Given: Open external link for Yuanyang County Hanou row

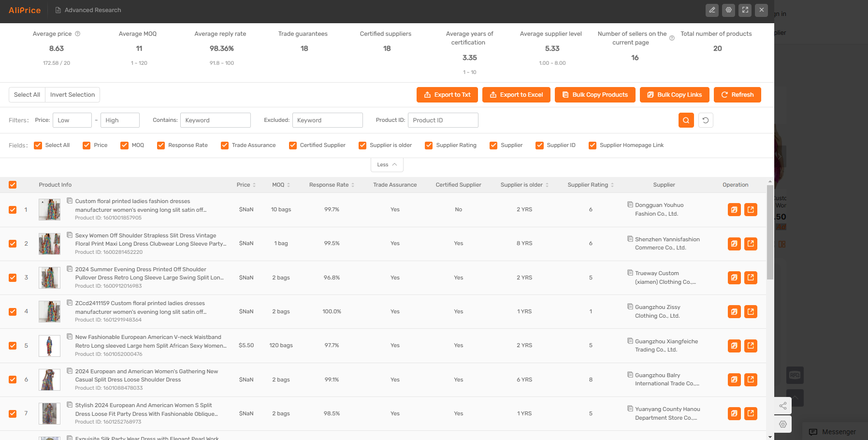Looking at the screenshot, I should pyautogui.click(x=751, y=413).
